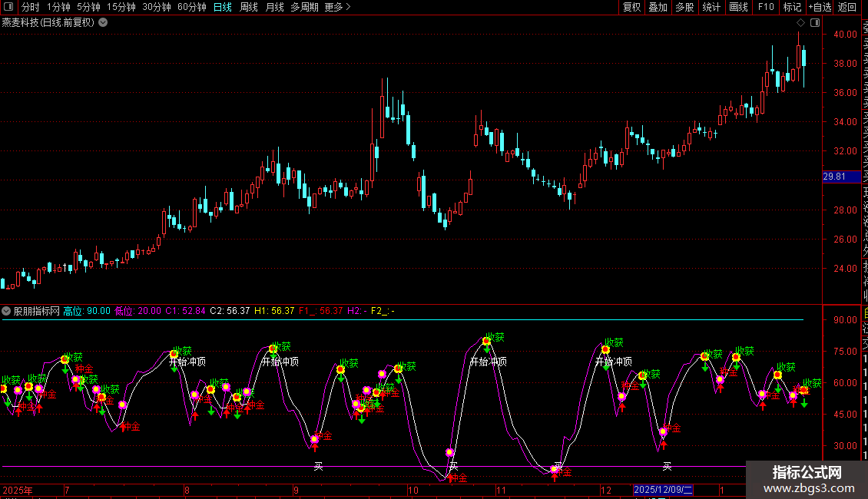The height and width of the screenshot is (499, 868).
Task: Click the F10 company info button
Action: point(766,7)
